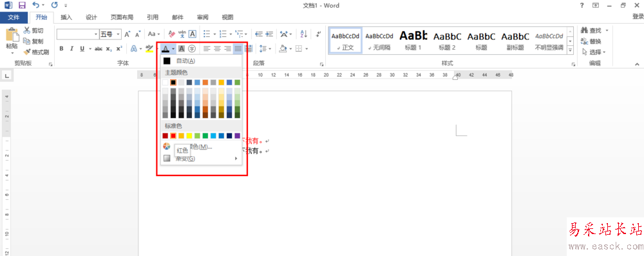Image resolution: width=644 pixels, height=256 pixels.
Task: Open the Select (选择) dropdown
Action: click(x=594, y=52)
